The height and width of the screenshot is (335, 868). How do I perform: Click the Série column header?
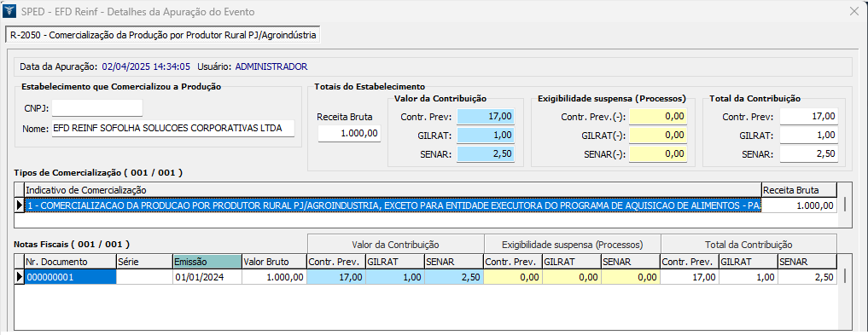coord(144,262)
